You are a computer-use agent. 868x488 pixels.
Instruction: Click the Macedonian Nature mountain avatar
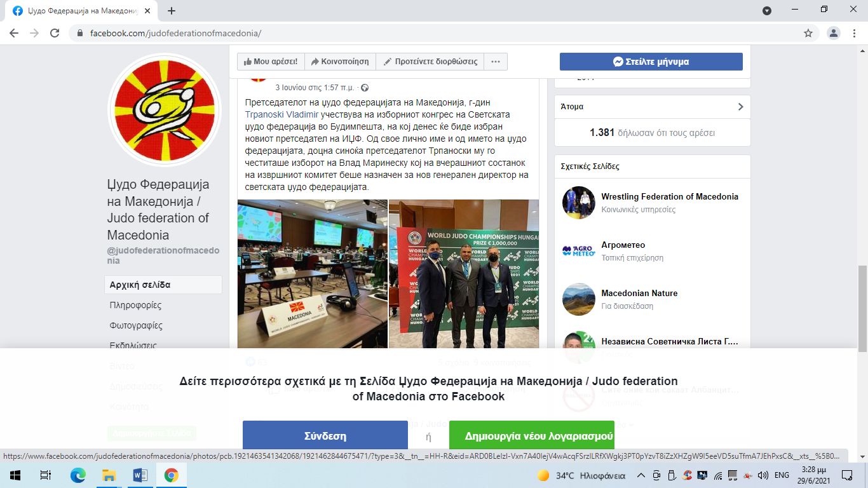(x=579, y=299)
